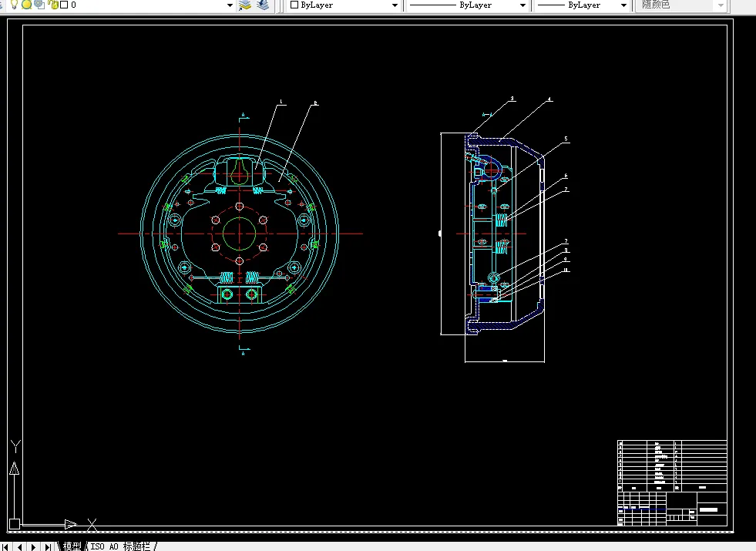Screen dimensions: 756x551
Task: Click the UCS origin icon square
Action: [x=15, y=524]
